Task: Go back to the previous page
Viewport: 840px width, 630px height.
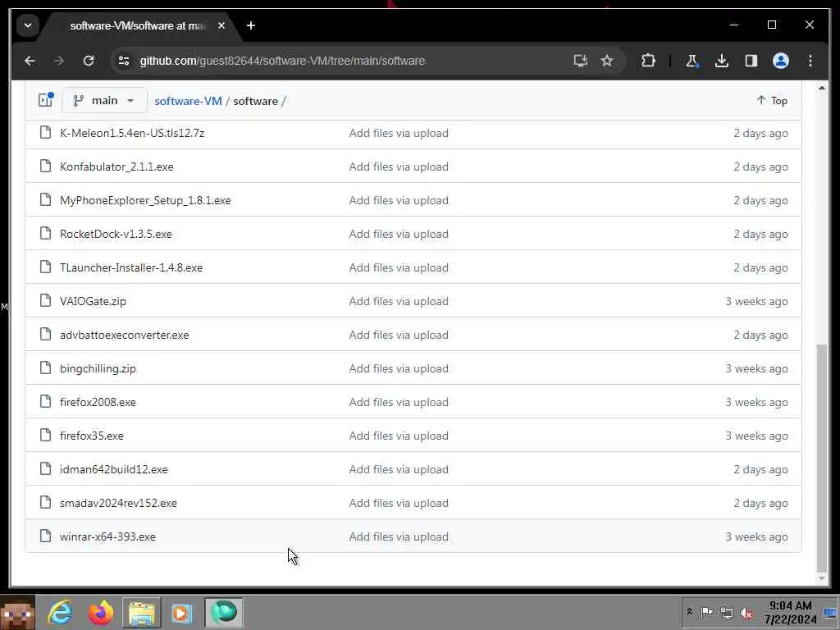Action: point(30,61)
